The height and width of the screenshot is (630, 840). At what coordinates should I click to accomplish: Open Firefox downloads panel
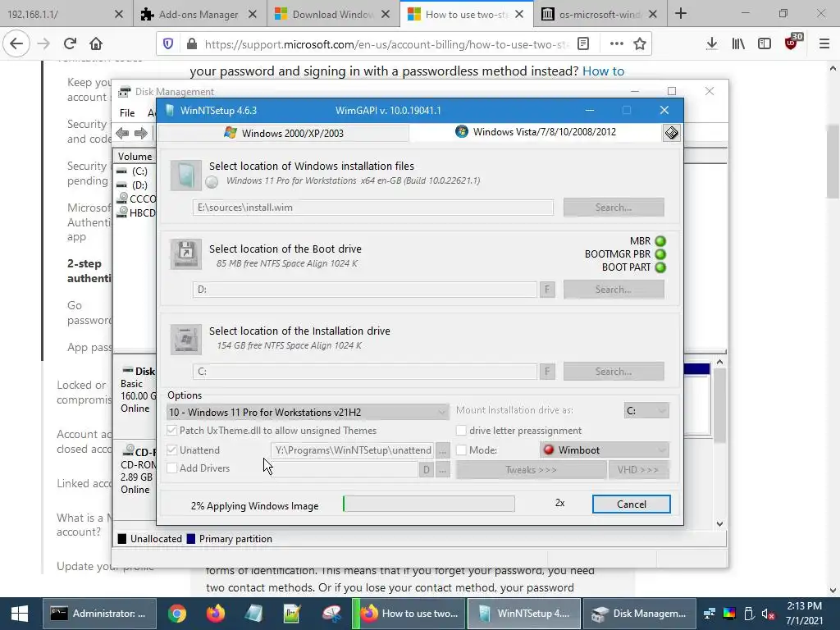(x=711, y=44)
